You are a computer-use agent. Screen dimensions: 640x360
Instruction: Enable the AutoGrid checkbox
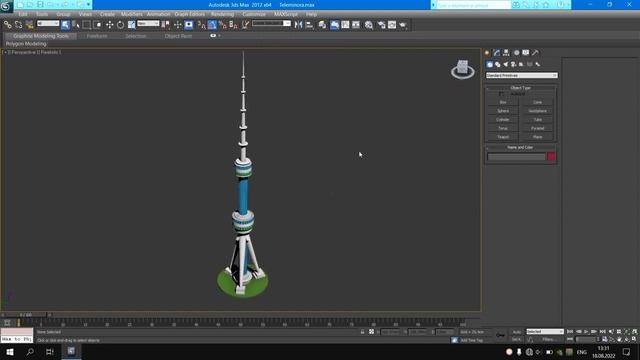(x=501, y=94)
